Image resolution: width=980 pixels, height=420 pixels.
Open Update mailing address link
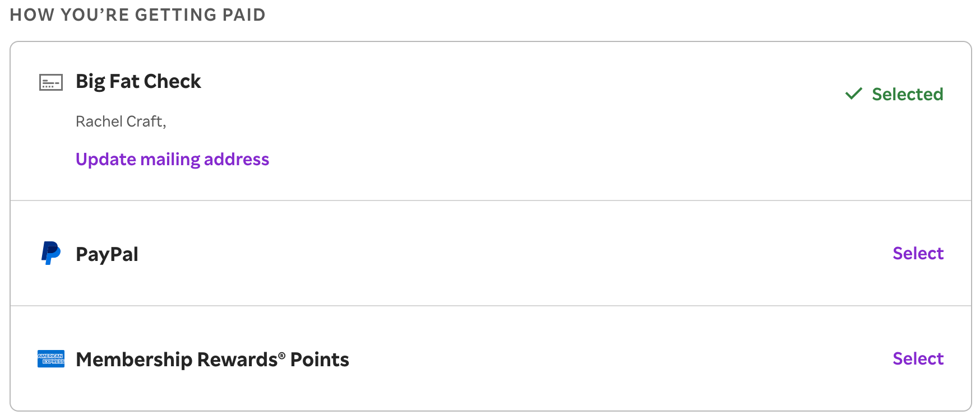172,160
